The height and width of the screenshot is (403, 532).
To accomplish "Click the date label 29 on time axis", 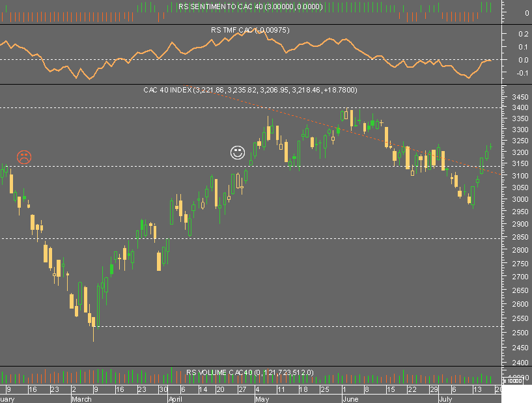I will point(434,389).
